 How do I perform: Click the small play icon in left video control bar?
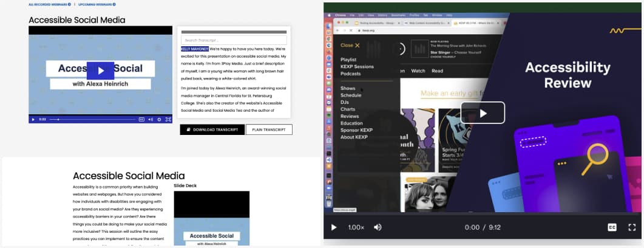point(33,119)
